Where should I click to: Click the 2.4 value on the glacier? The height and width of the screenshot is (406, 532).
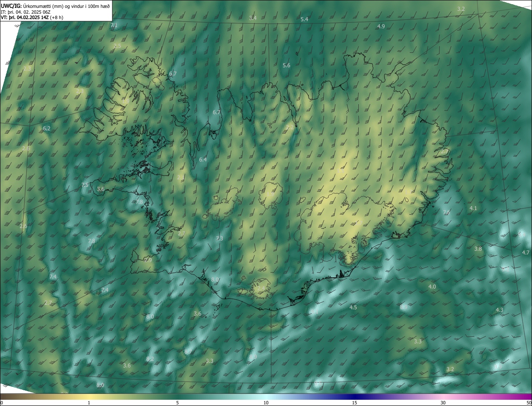tap(261, 288)
